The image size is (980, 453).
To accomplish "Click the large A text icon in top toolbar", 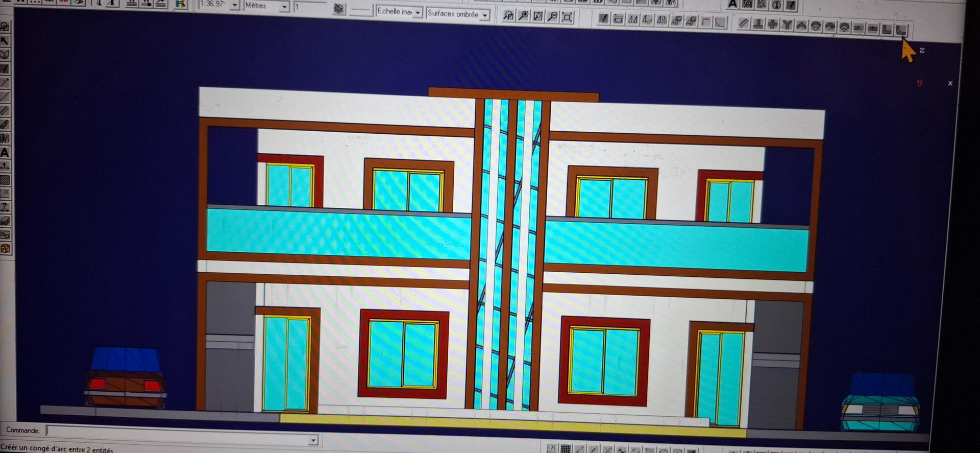I will pos(732,5).
